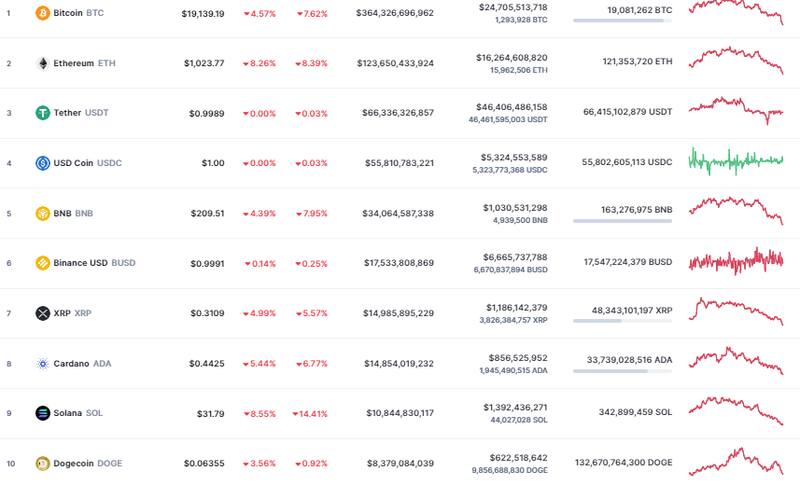Click the black XRP logo icon
Image resolution: width=800 pixels, height=485 pixels.
point(42,313)
